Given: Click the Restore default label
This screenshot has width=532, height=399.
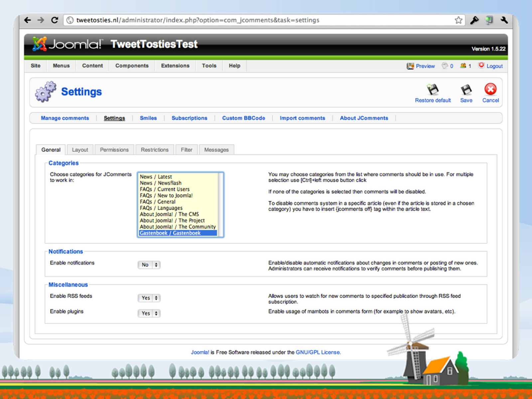Looking at the screenshot, I should (433, 100).
